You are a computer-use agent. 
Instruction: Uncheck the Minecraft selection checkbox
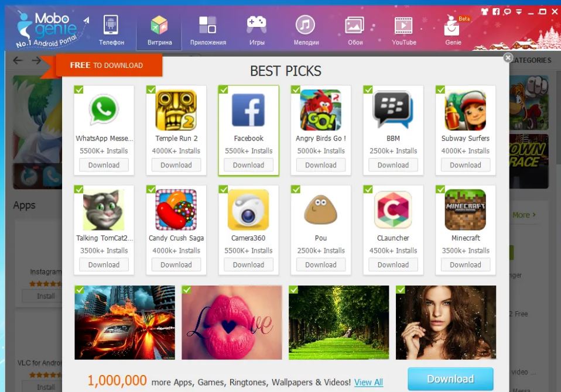[440, 189]
